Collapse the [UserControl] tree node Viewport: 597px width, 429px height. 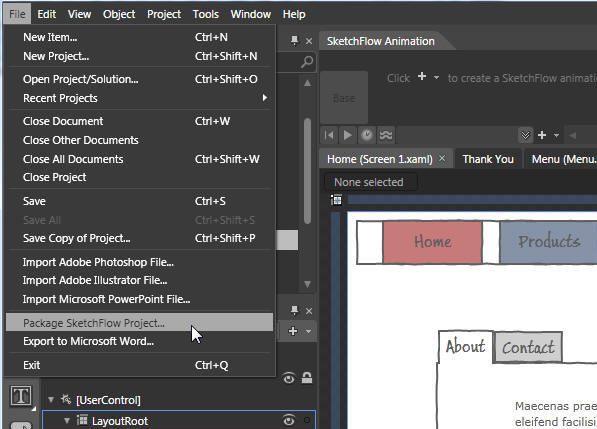(51, 400)
